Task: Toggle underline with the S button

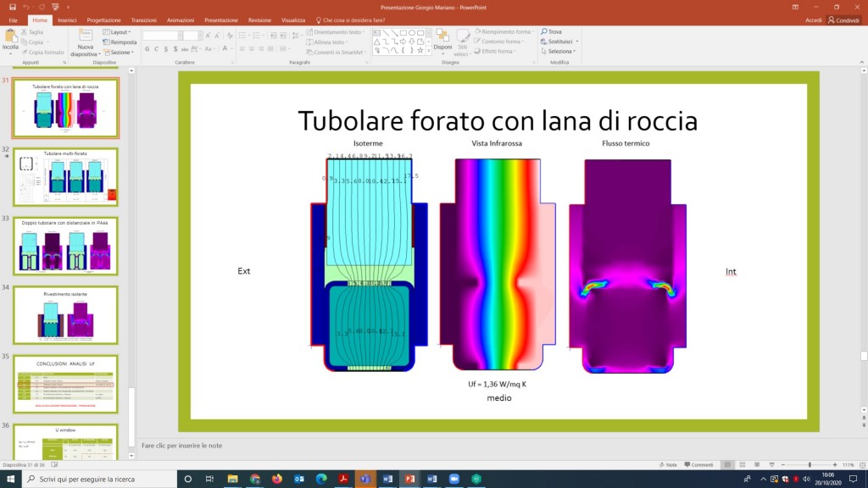Action: (167, 48)
